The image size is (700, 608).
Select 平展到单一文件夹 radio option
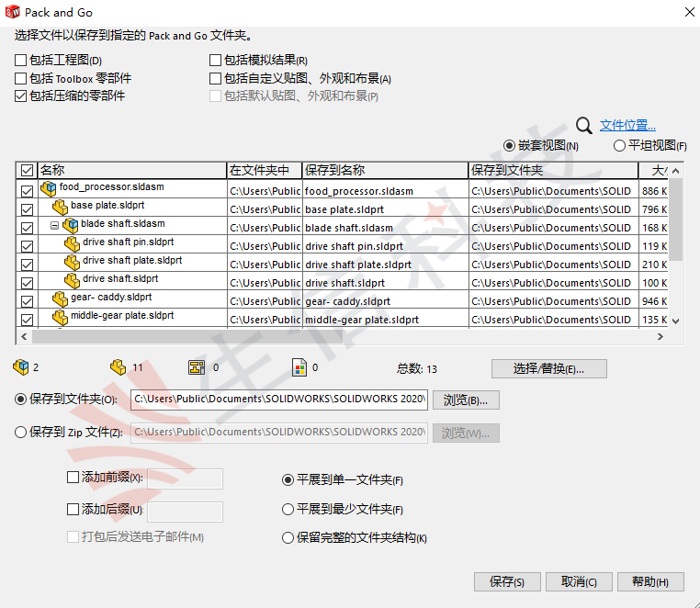tap(288, 480)
